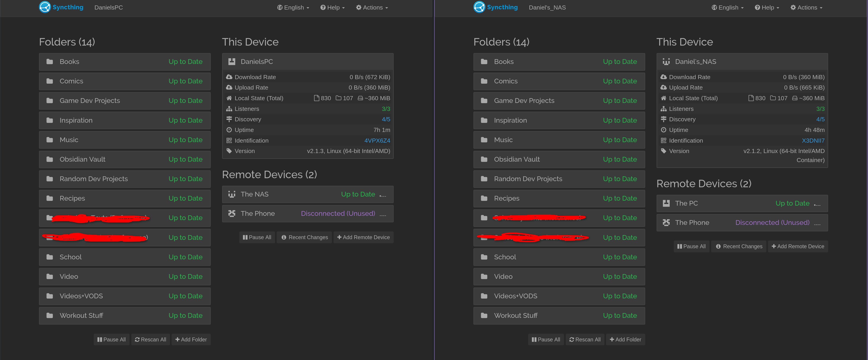Screen dimensions: 868x360
Task: Click the DanielsPC device header panel
Action: click(x=308, y=62)
